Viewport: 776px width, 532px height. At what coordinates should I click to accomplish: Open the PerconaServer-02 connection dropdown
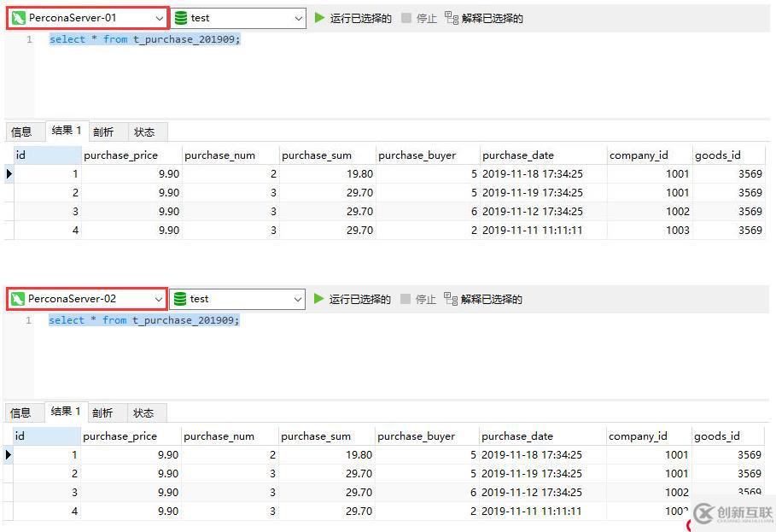point(157,298)
